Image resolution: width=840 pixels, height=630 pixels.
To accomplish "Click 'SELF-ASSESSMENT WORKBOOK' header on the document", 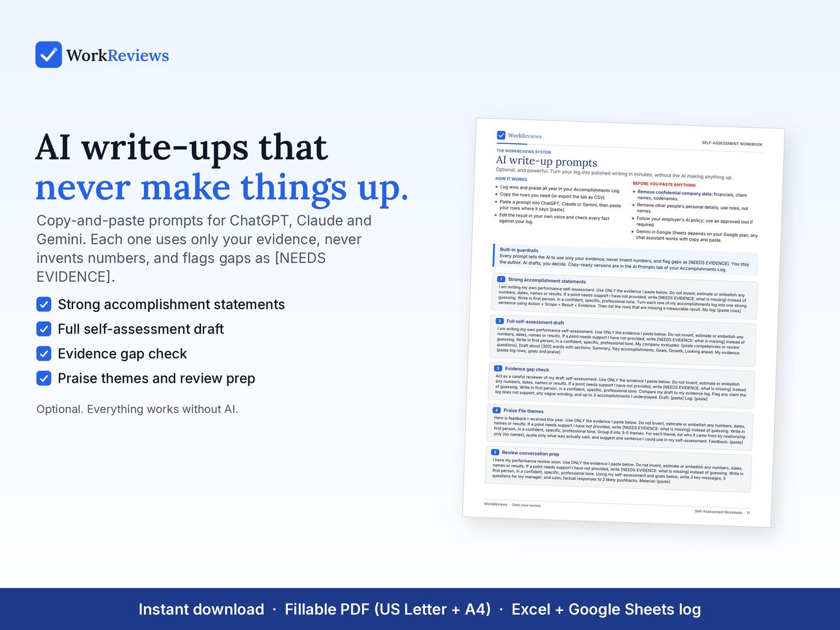I will pyautogui.click(x=732, y=144).
